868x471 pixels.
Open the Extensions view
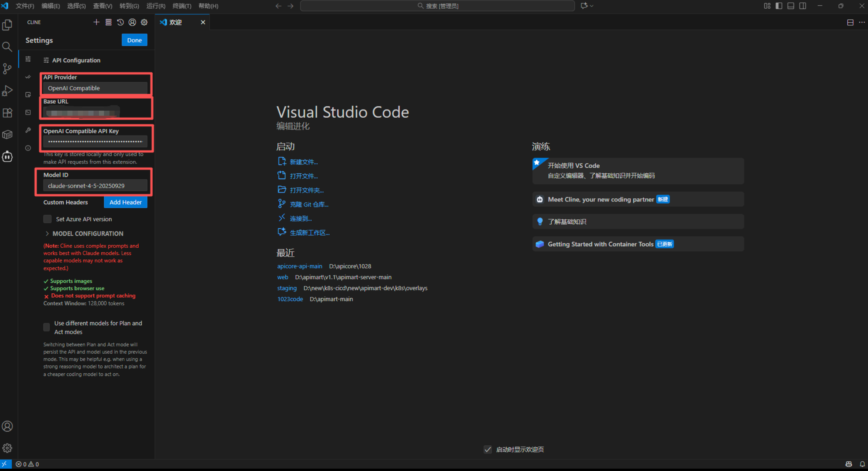(7, 113)
